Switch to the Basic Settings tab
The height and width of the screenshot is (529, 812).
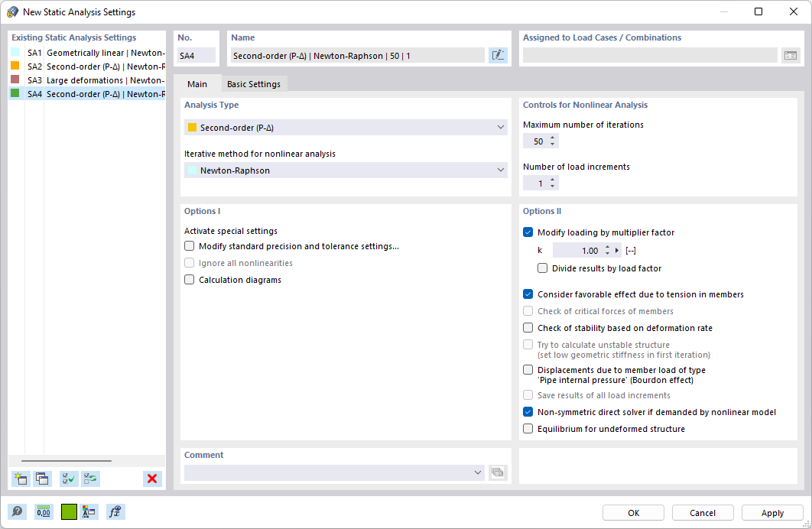pyautogui.click(x=254, y=84)
